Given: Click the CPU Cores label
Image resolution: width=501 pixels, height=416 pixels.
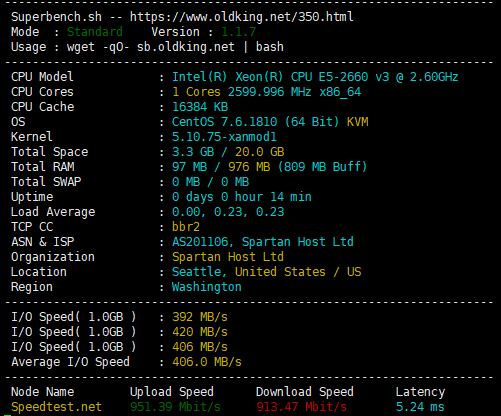Looking at the screenshot, I should point(42,92).
